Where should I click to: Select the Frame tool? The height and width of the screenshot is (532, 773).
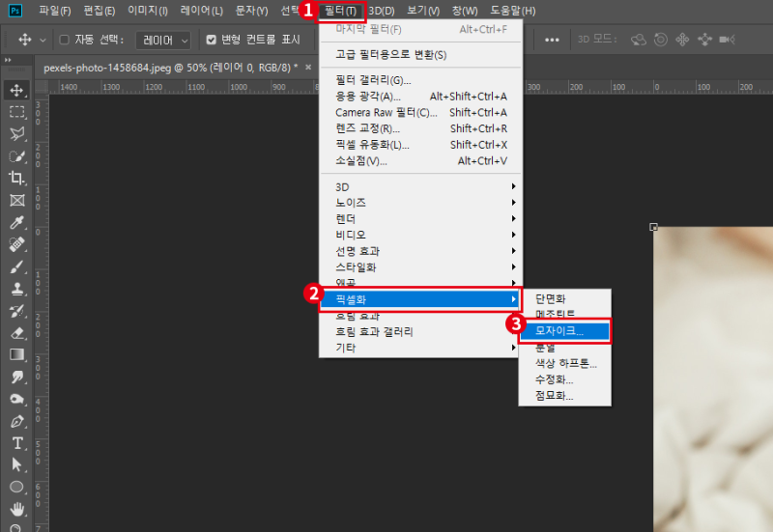pos(16,200)
